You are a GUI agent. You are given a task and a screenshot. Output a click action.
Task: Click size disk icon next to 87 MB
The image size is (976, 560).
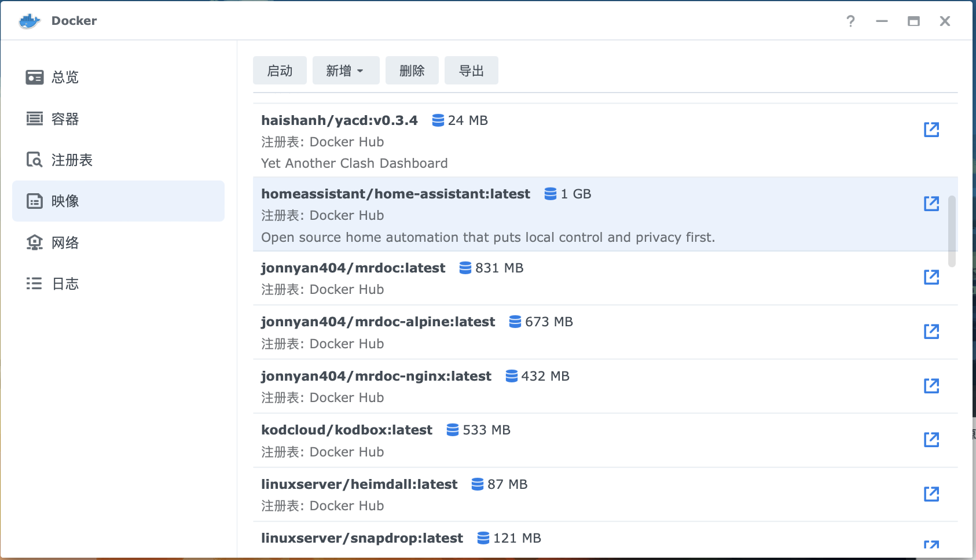(478, 484)
